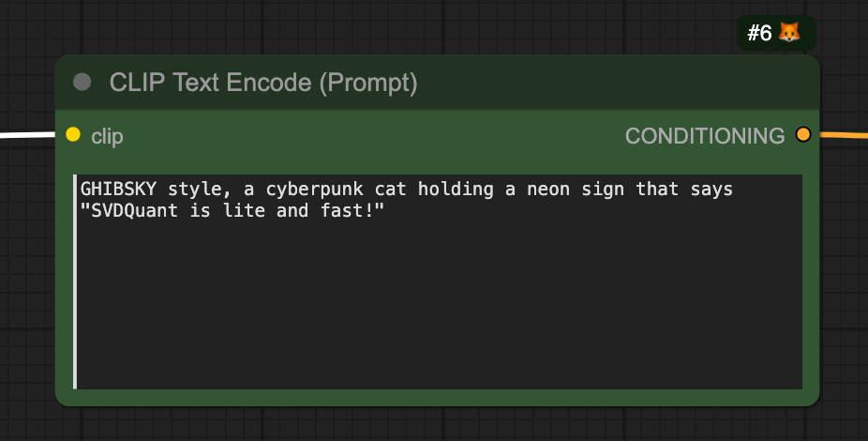Click the word holding in the prompt
The width and height of the screenshot is (868, 441).
click(x=456, y=190)
